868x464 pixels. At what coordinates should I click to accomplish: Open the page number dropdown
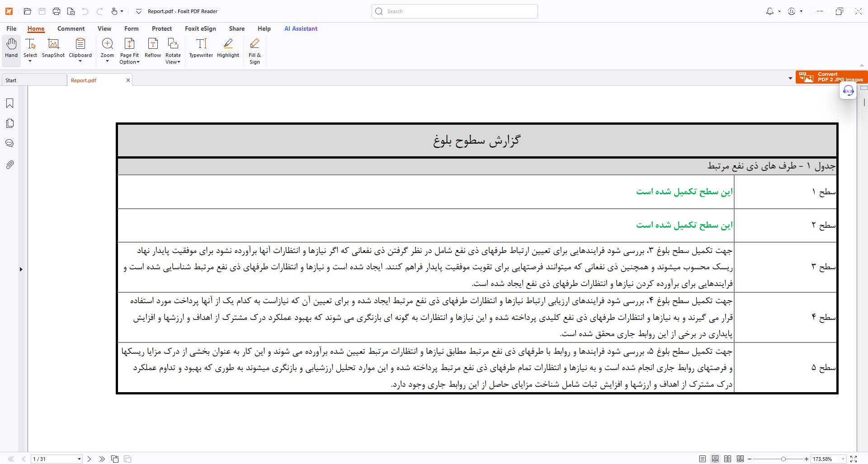pos(79,459)
